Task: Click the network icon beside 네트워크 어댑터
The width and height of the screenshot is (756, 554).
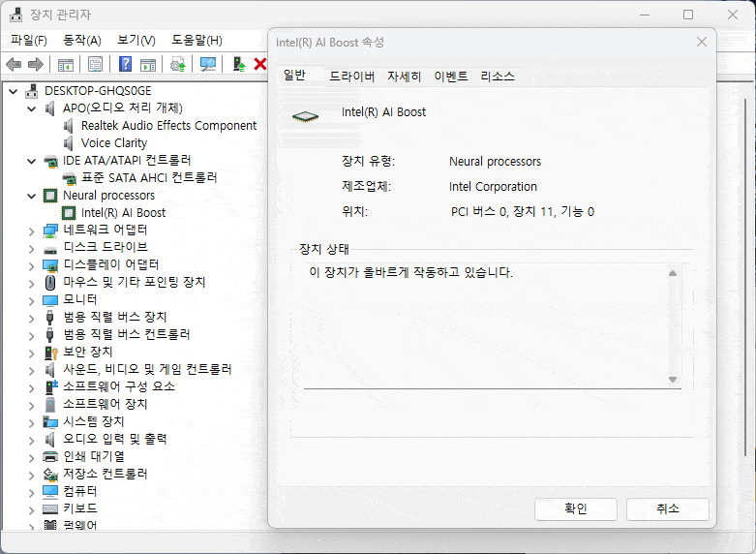Action: point(50,231)
